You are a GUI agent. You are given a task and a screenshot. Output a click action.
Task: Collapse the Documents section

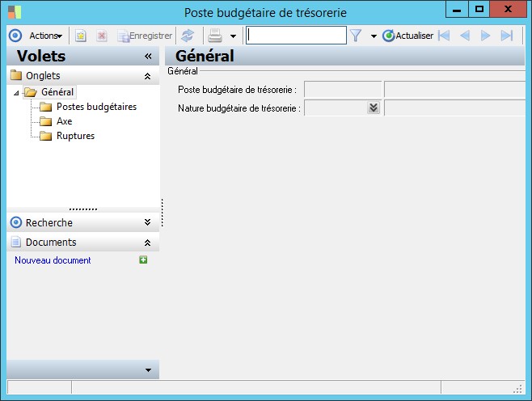point(148,243)
